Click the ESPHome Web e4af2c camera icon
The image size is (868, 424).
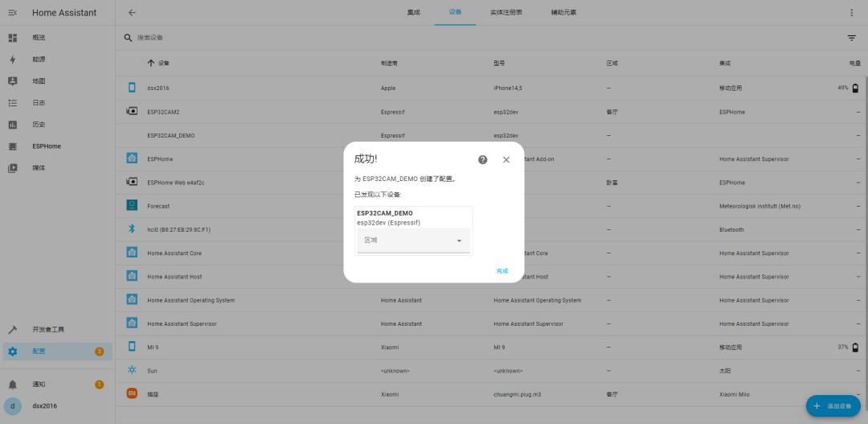[x=132, y=182]
